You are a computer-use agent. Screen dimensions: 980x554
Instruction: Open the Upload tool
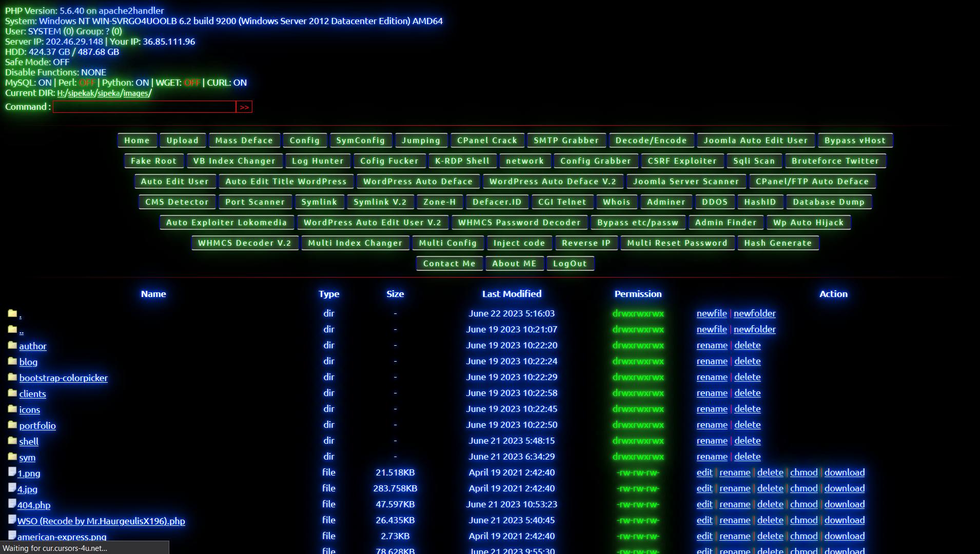click(x=183, y=141)
